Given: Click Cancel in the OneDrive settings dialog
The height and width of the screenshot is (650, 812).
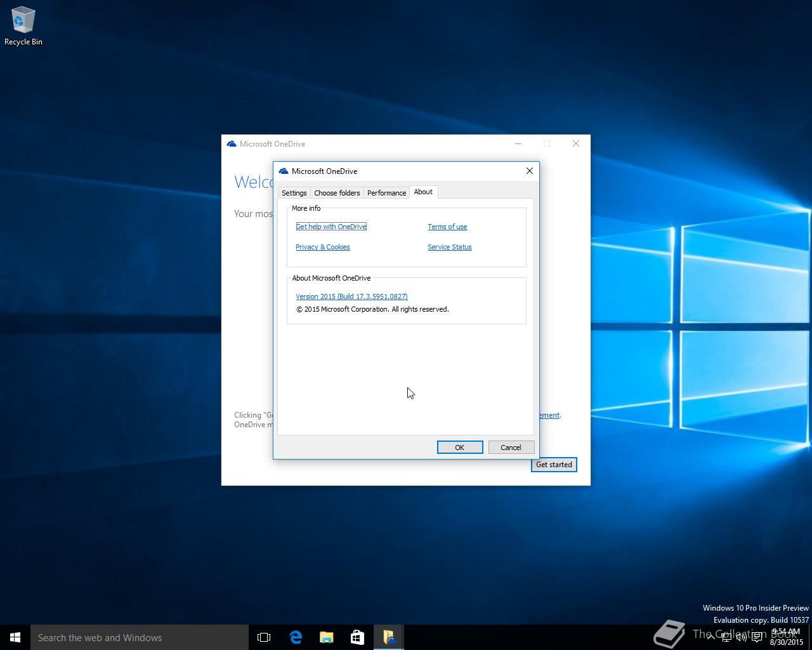Looking at the screenshot, I should click(x=511, y=448).
